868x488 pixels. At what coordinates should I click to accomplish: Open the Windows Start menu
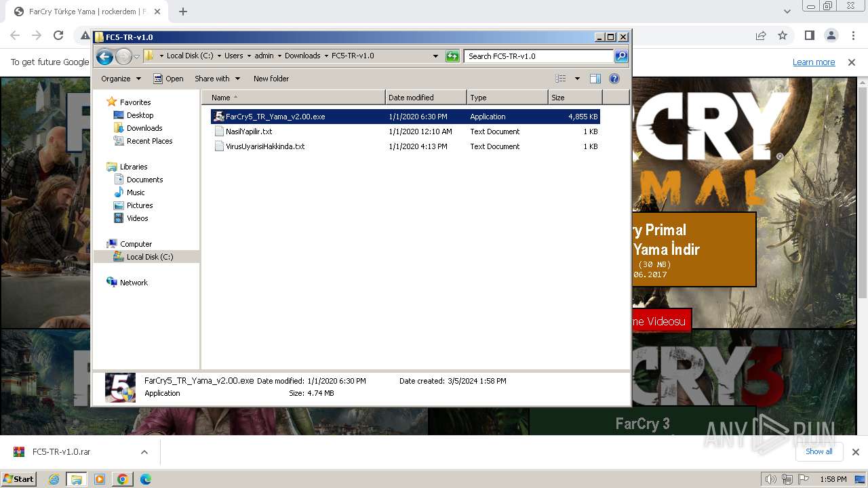pyautogui.click(x=18, y=479)
